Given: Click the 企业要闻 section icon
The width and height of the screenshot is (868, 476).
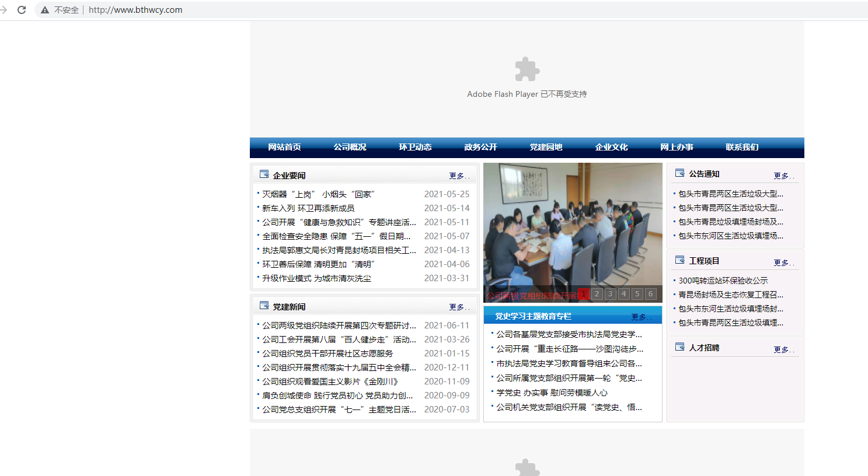Looking at the screenshot, I should tap(264, 174).
